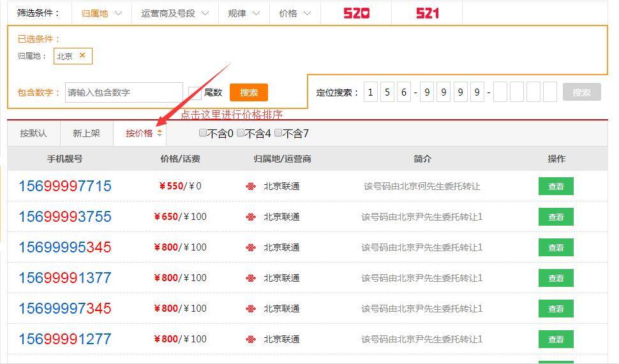Viewport: 619px width, 364px height.
Task: Click the Unicom logo beside number 15699991277
Action: [251, 339]
